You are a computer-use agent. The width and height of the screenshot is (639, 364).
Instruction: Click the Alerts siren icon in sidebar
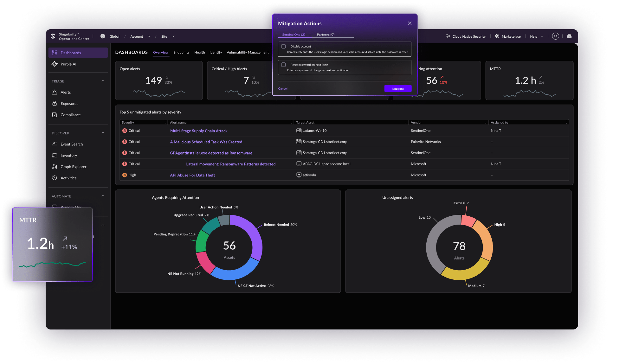pyautogui.click(x=55, y=92)
